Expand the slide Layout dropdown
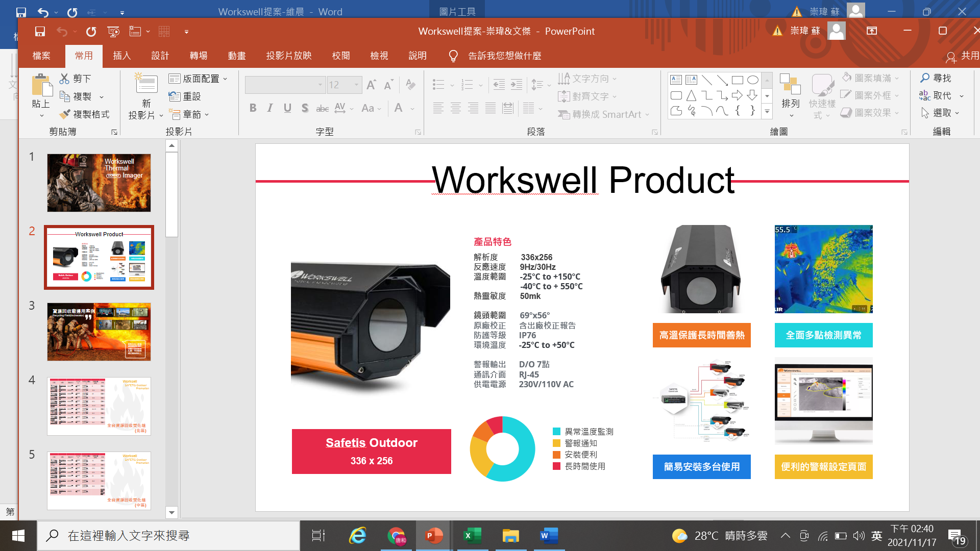Image resolution: width=980 pixels, height=551 pixels. 198,79
